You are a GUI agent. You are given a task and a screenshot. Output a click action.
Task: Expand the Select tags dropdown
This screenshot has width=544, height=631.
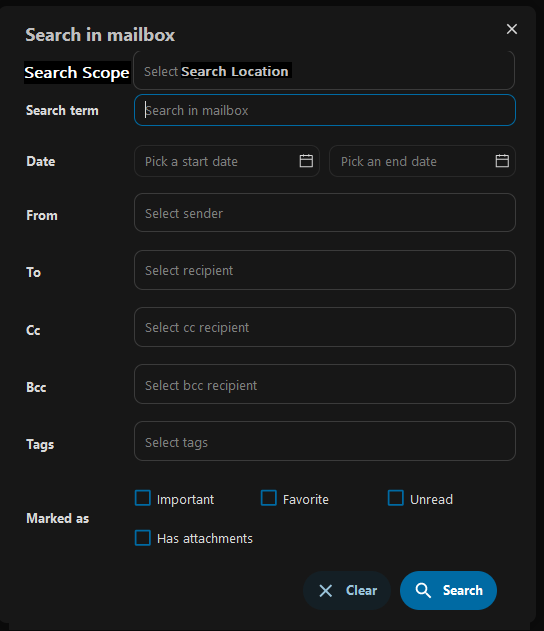(x=325, y=441)
